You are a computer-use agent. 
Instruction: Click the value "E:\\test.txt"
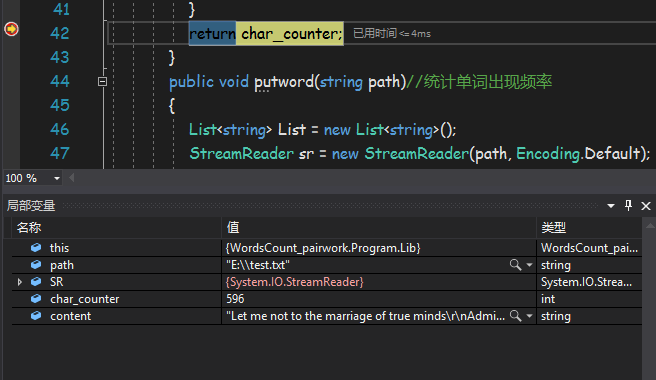coord(258,265)
